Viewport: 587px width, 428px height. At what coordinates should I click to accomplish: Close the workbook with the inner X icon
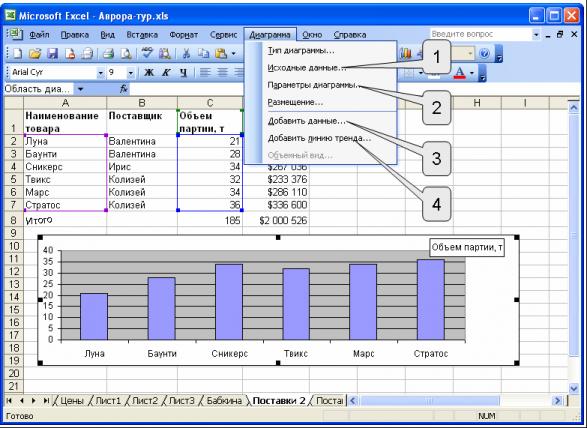pos(574,34)
